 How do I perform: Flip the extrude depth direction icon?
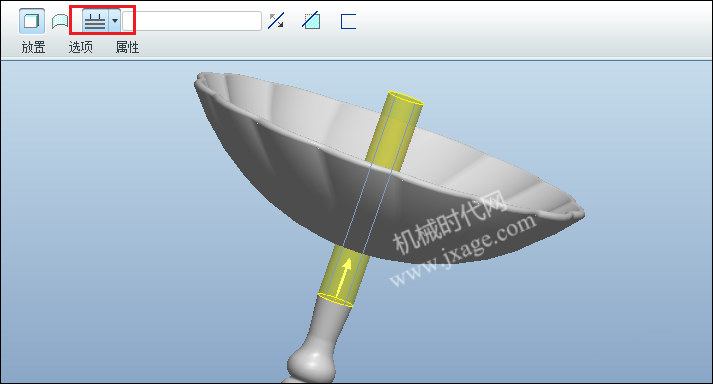tap(276, 21)
